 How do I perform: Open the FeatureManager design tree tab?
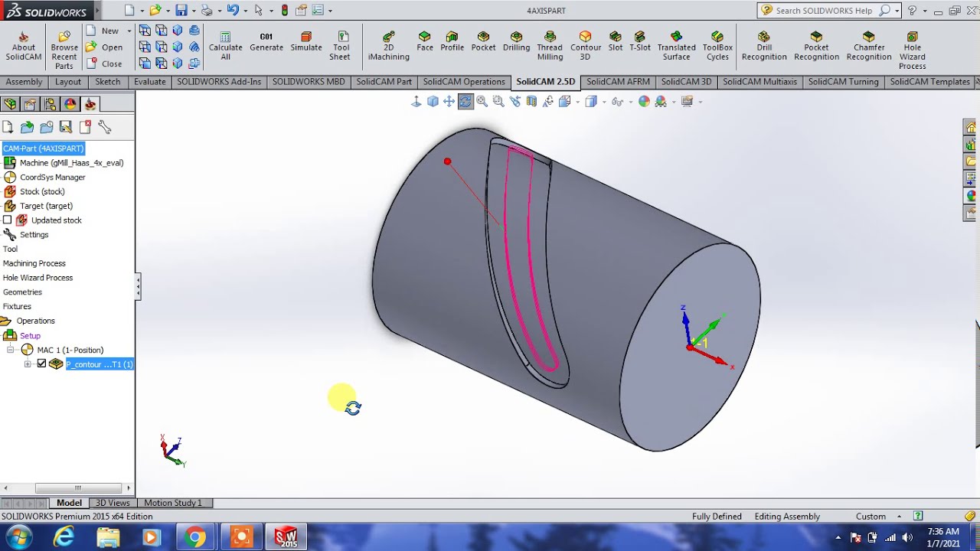pyautogui.click(x=10, y=104)
